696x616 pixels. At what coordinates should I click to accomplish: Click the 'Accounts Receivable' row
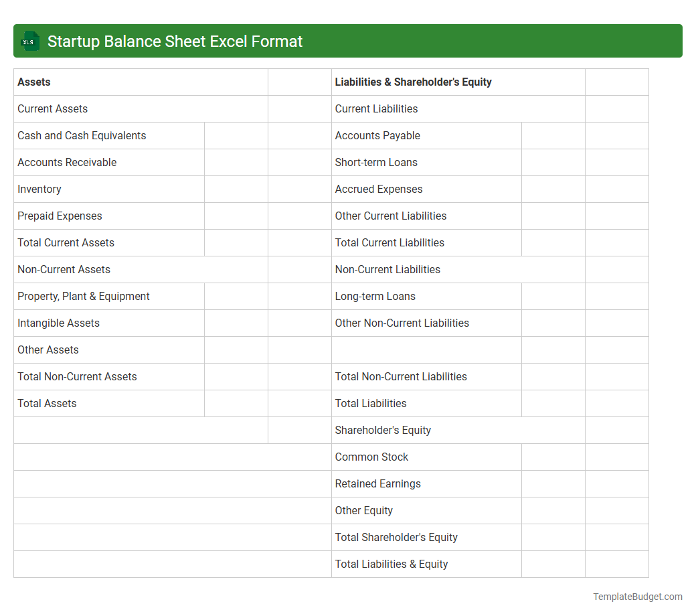click(x=67, y=162)
